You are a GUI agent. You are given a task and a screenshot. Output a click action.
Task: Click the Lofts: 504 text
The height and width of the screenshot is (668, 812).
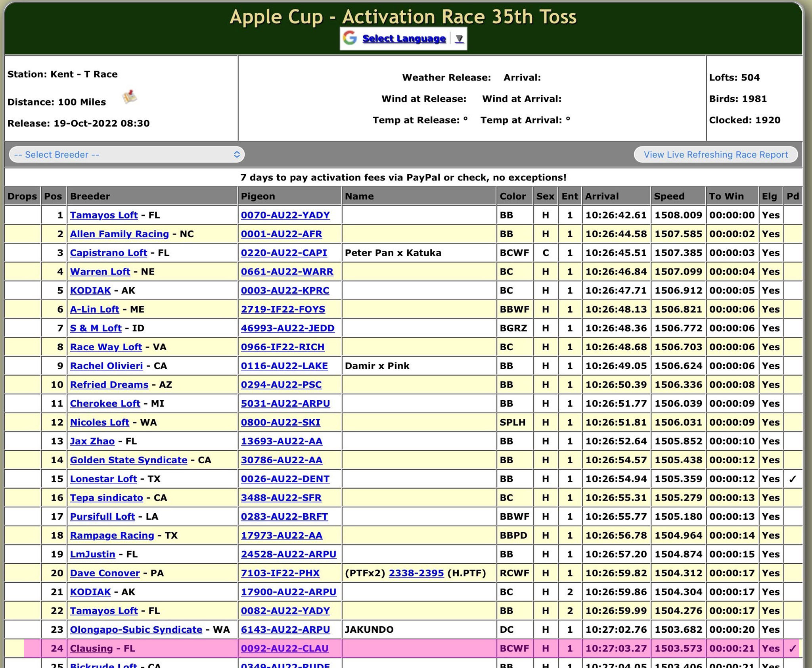point(734,77)
